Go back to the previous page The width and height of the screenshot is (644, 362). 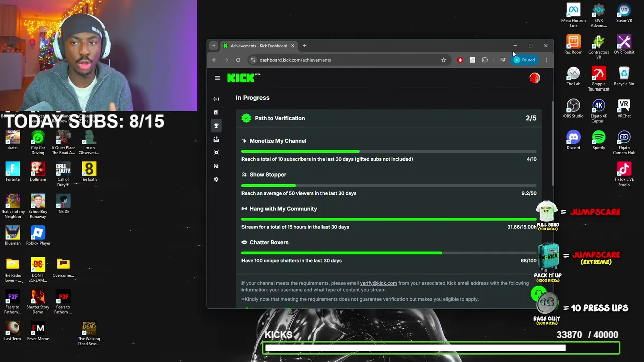tap(214, 60)
